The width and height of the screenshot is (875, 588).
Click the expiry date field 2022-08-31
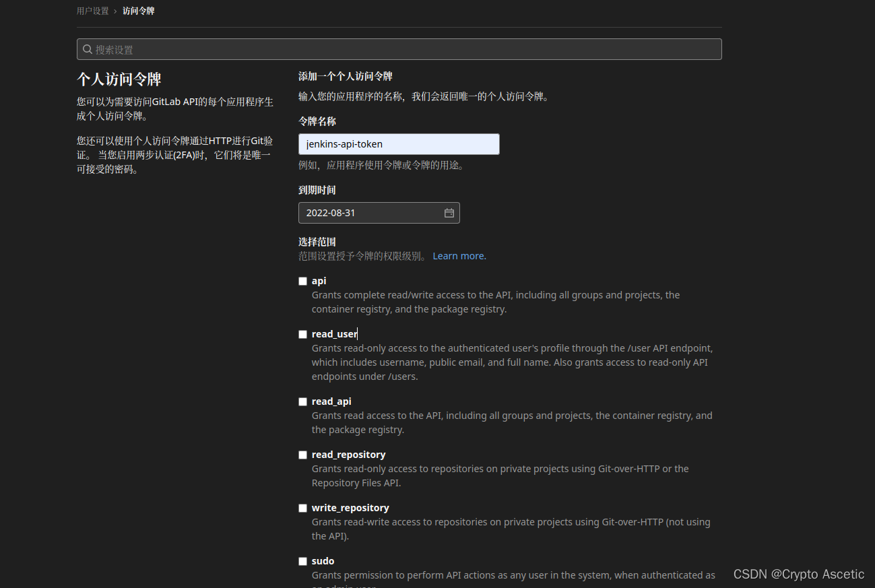379,213
